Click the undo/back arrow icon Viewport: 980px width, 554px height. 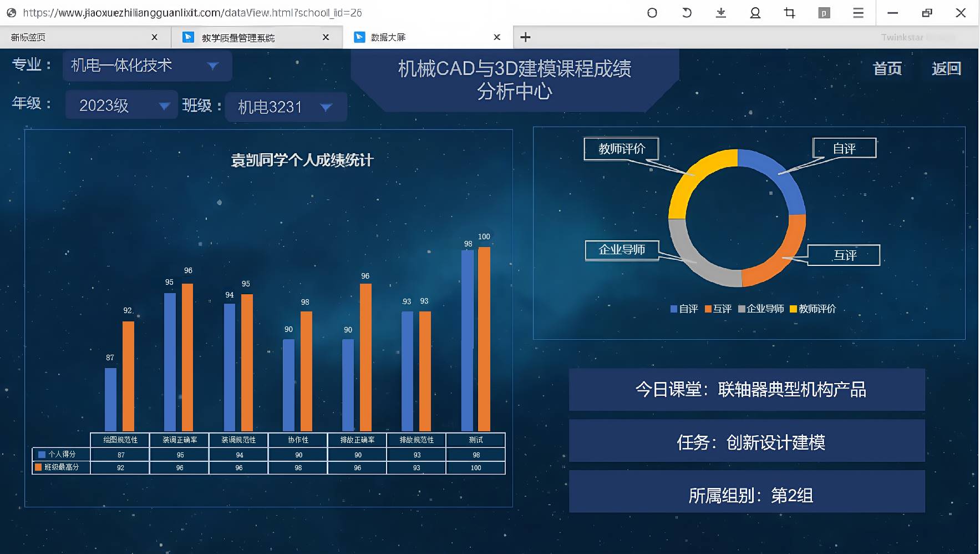(687, 13)
